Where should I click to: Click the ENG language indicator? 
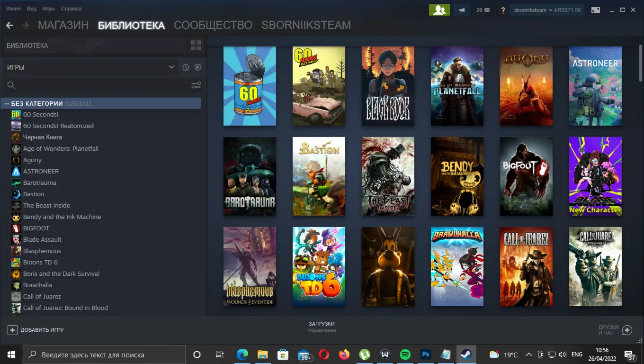pyautogui.click(x=577, y=355)
